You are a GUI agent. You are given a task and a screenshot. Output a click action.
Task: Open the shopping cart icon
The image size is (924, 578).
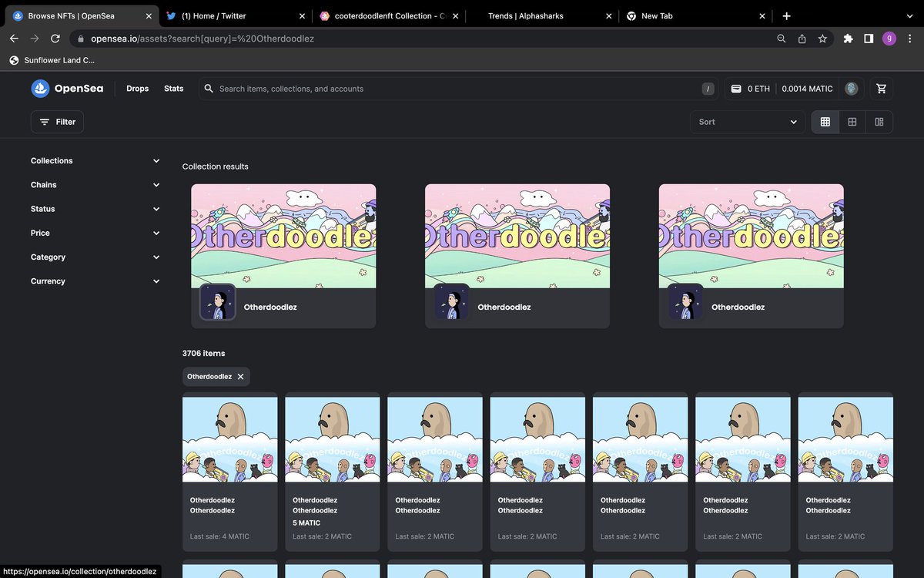click(882, 89)
